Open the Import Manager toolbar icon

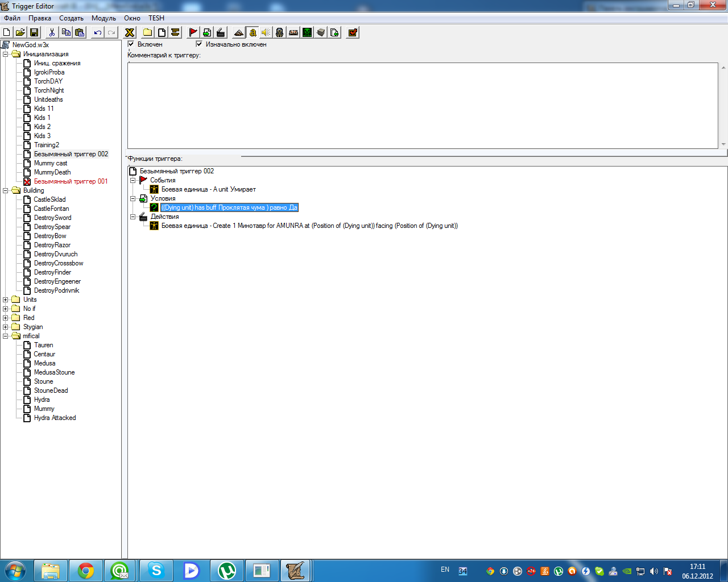pos(334,32)
